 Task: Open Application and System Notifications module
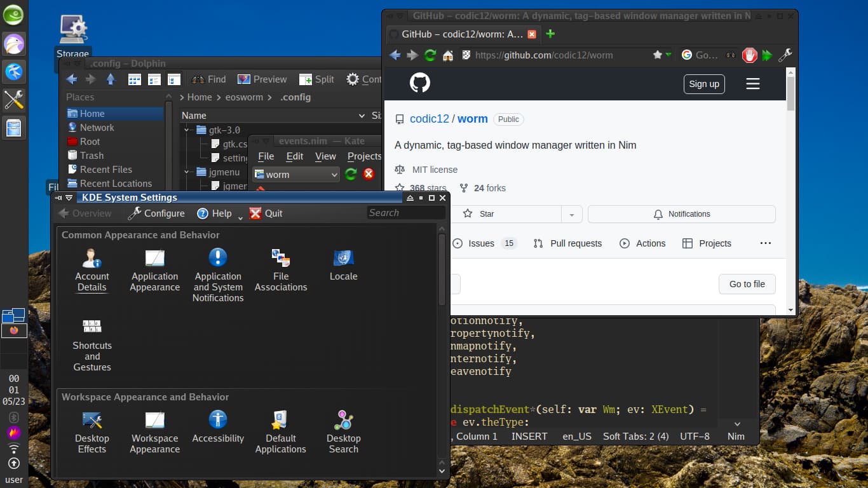pos(218,275)
